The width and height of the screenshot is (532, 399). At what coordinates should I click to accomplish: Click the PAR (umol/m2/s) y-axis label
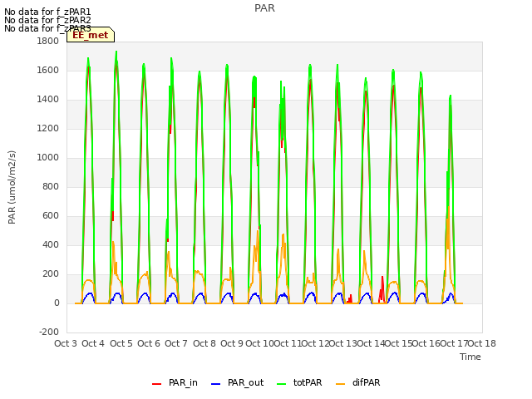coord(12,187)
